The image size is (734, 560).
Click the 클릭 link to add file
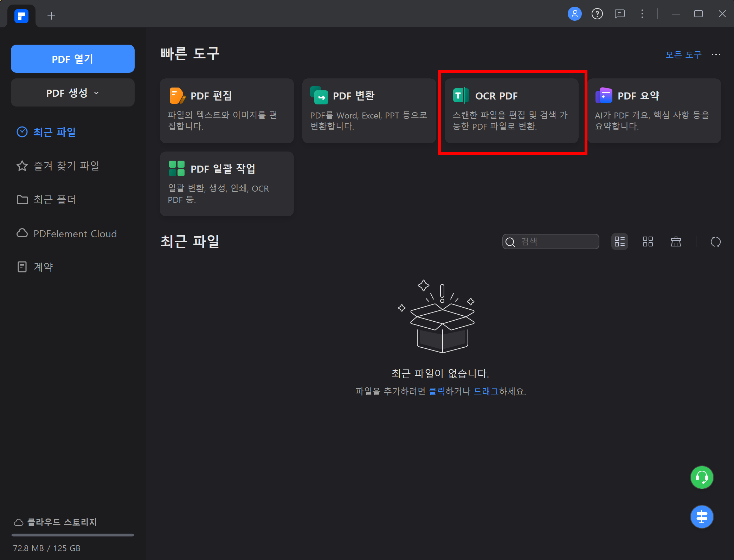click(437, 391)
